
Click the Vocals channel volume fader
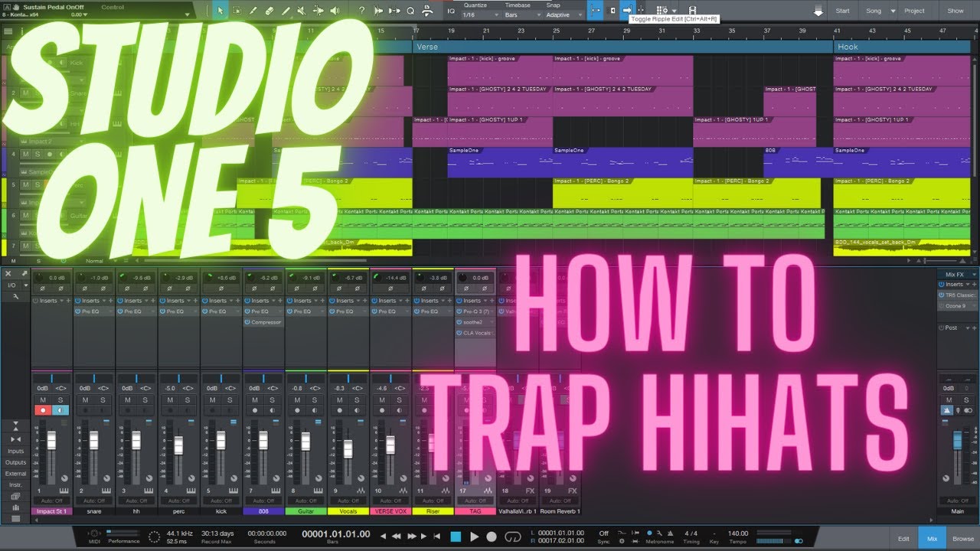click(x=348, y=448)
